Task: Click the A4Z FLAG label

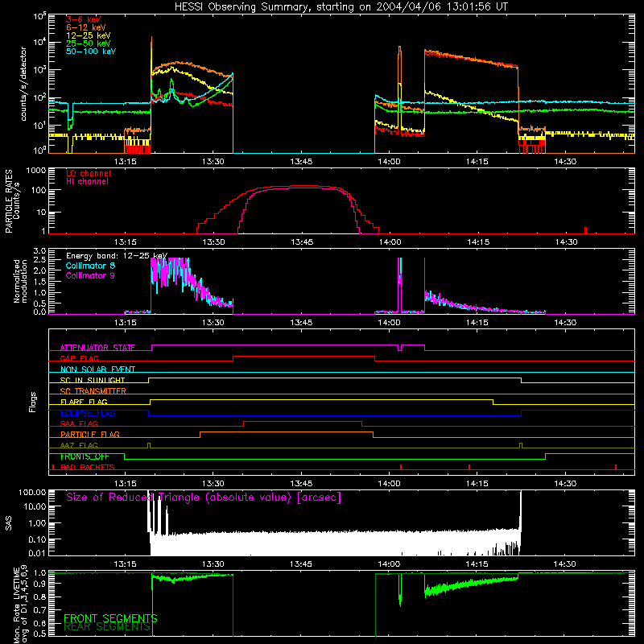Action: 79,445
